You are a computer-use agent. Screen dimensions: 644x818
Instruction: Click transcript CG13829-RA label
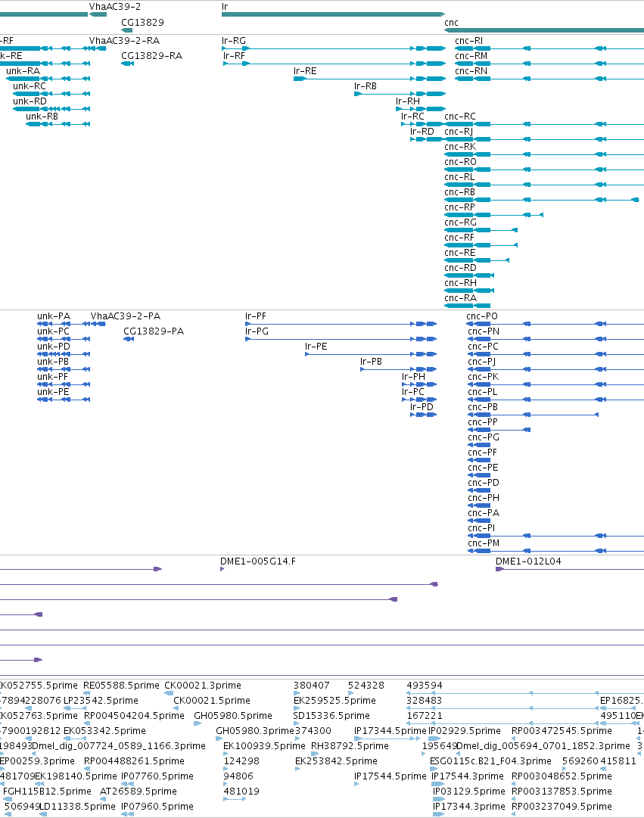coord(152,56)
